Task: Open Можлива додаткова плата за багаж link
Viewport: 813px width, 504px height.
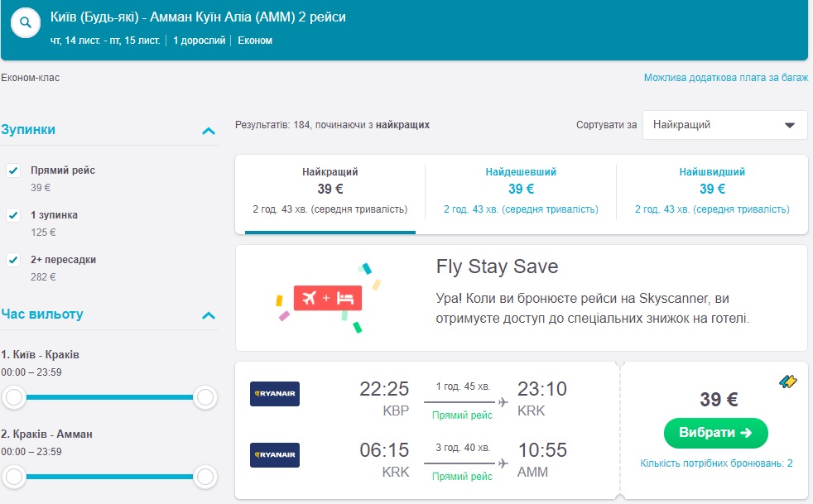Action: click(x=725, y=78)
